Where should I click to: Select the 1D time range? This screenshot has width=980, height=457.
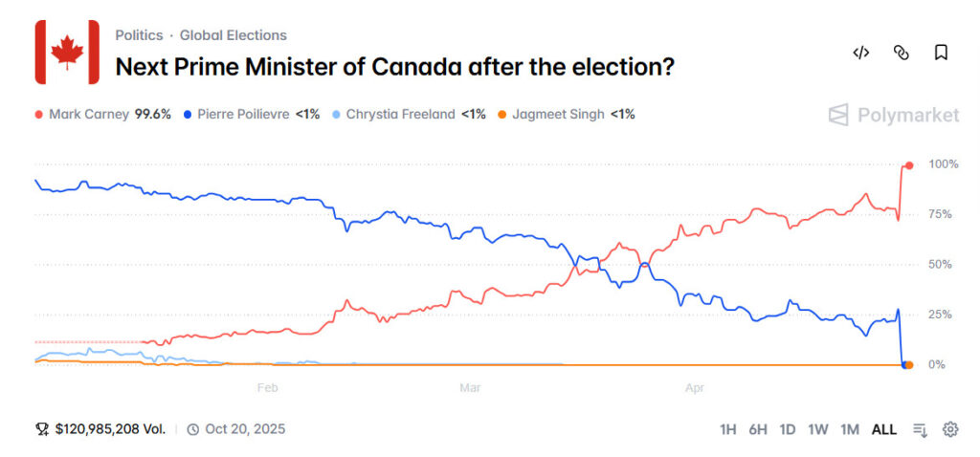click(x=788, y=429)
